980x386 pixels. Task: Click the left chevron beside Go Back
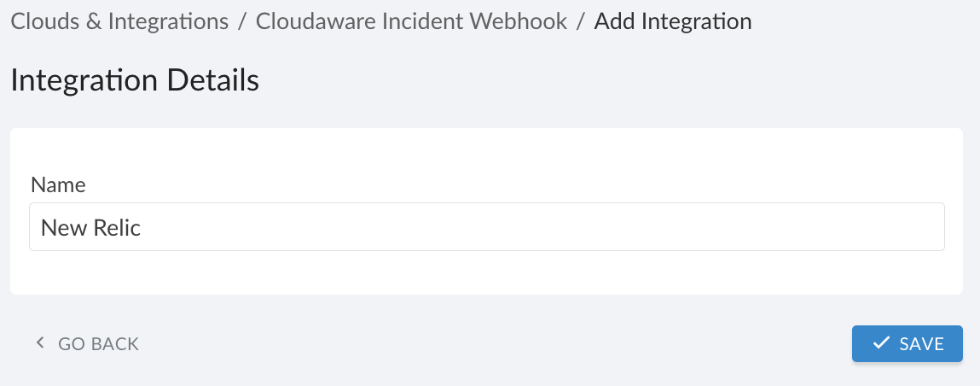click(39, 344)
